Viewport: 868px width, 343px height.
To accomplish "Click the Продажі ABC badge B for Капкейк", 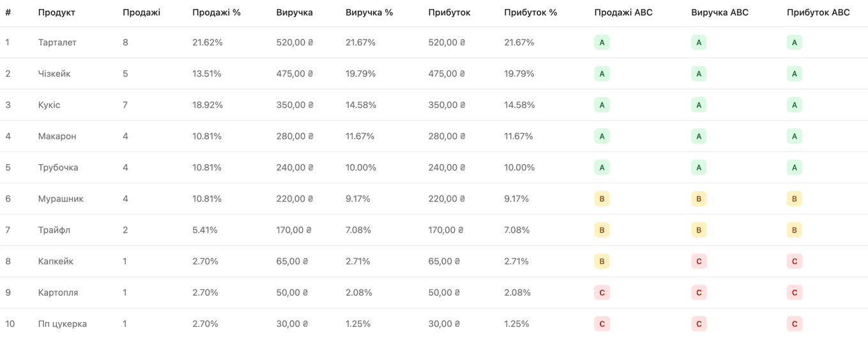I will pos(602,261).
